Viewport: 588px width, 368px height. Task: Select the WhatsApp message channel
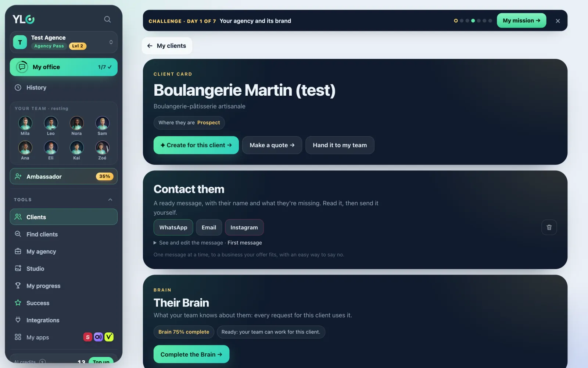173,227
